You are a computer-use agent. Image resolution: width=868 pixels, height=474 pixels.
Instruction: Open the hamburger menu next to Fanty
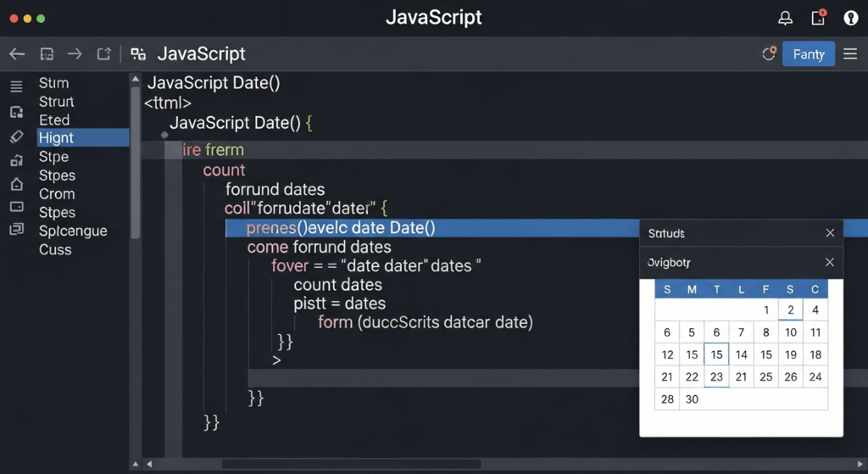pos(850,54)
